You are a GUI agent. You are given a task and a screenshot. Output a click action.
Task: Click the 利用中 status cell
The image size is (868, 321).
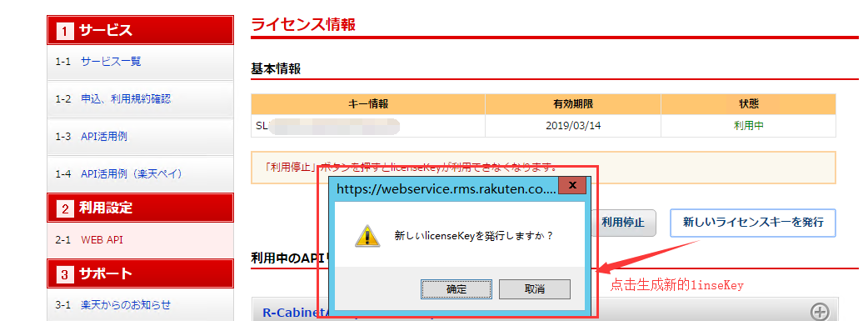(x=748, y=126)
